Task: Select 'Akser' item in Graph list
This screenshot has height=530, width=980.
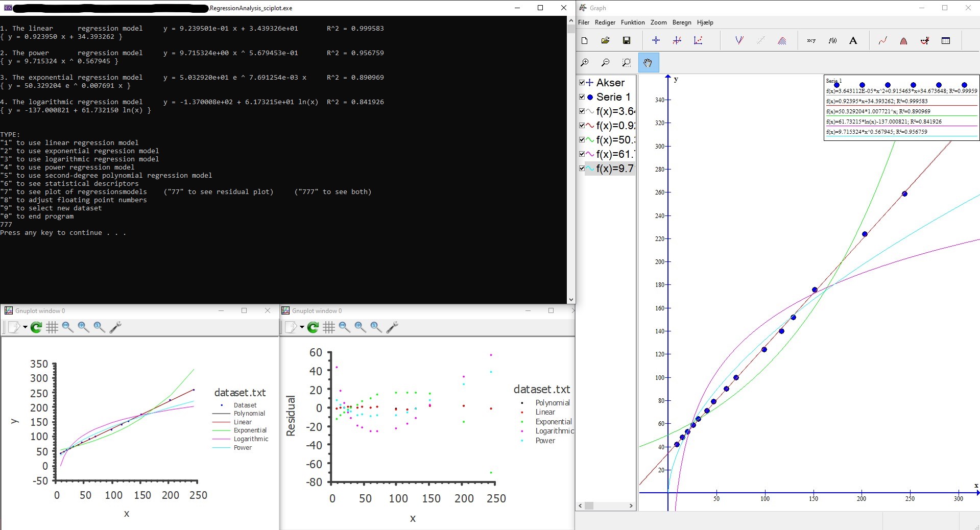Action: click(610, 82)
